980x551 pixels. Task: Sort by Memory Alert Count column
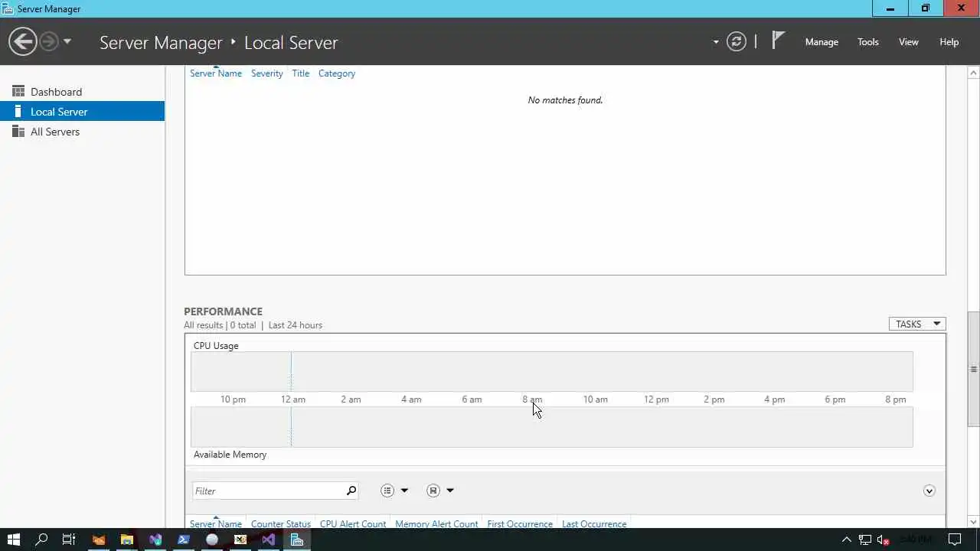436,524
